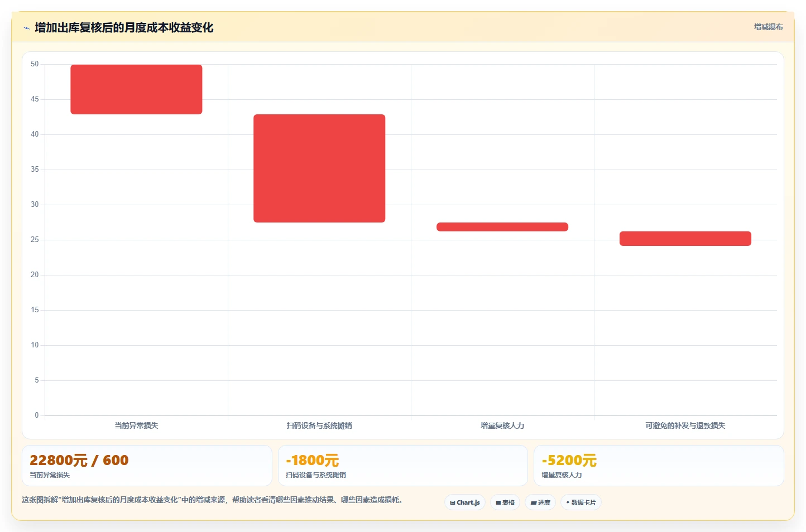This screenshot has height=532, width=806.
Task: Click the 表格 tag chip
Action: (505, 502)
